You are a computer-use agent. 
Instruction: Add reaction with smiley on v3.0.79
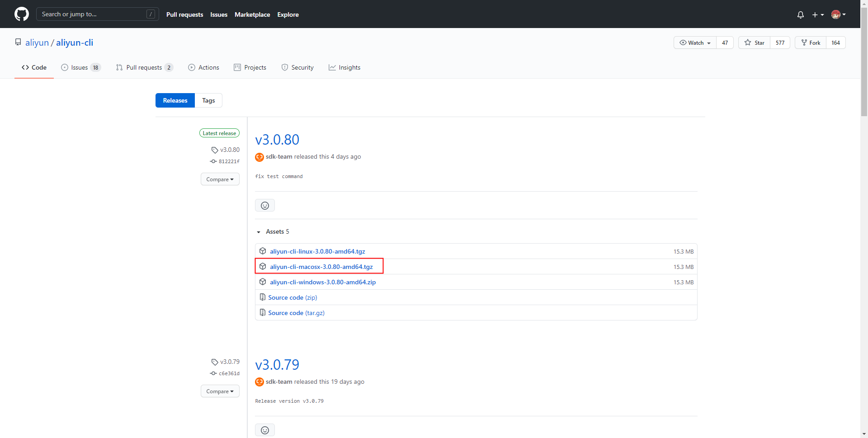(265, 430)
